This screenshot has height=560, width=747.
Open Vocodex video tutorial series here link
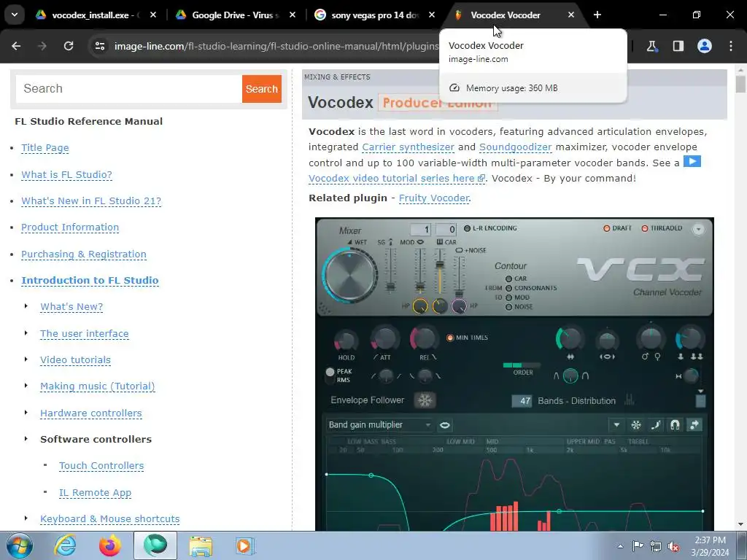click(396, 178)
